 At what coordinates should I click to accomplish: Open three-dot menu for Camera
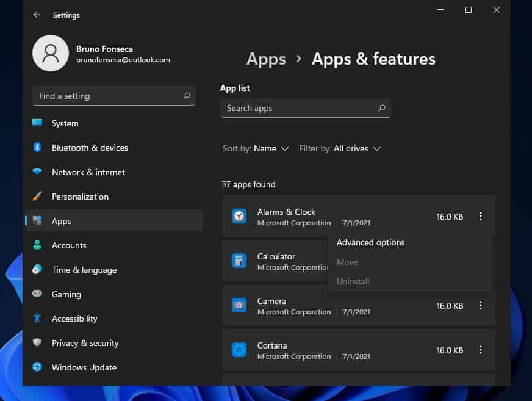click(x=481, y=306)
